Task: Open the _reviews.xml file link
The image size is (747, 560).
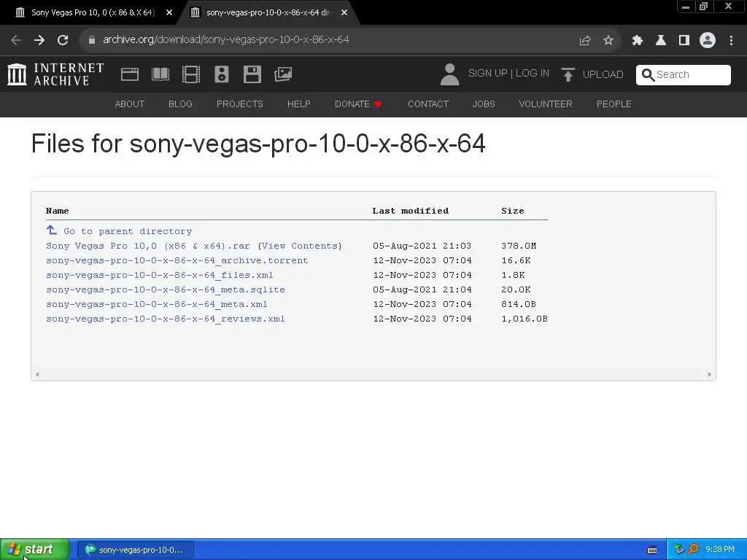Action: pos(166,319)
